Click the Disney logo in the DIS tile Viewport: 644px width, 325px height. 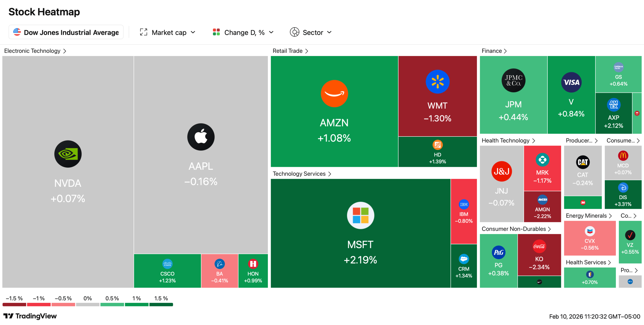click(x=623, y=188)
